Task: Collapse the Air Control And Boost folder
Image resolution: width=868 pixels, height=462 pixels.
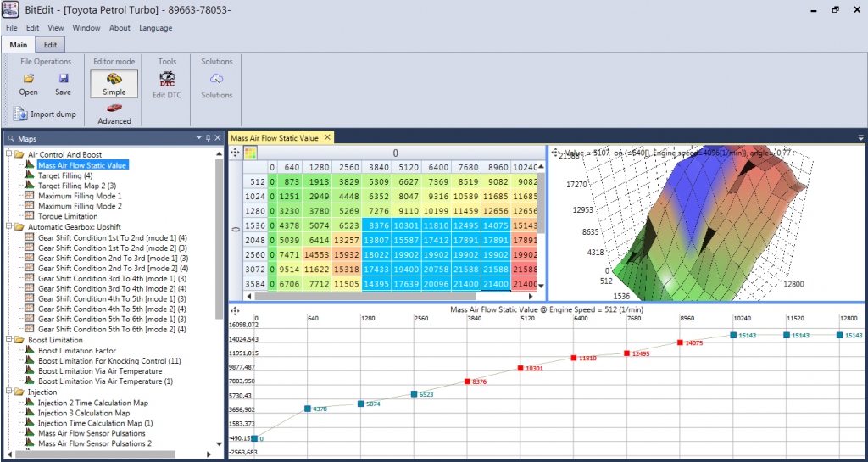Action: pyautogui.click(x=8, y=154)
